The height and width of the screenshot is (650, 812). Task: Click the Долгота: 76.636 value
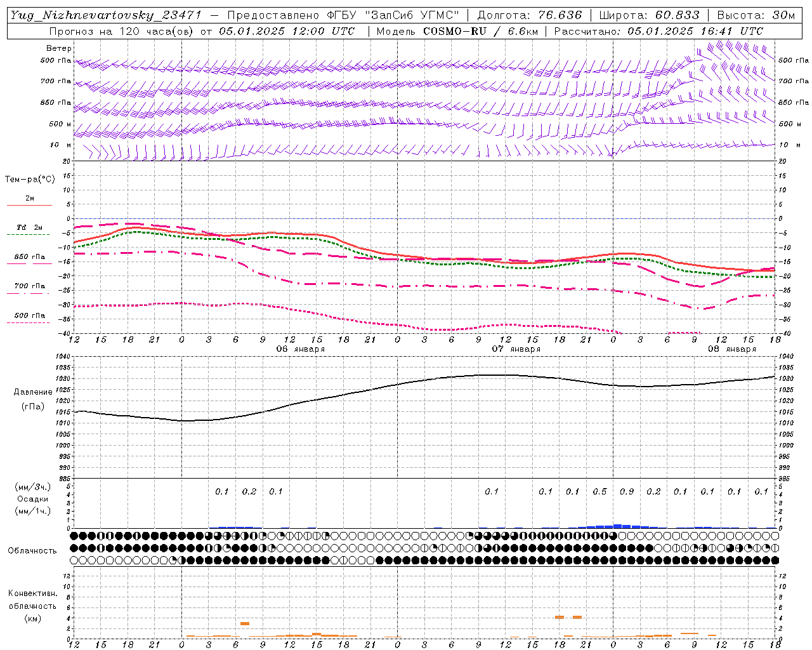[x=530, y=15]
